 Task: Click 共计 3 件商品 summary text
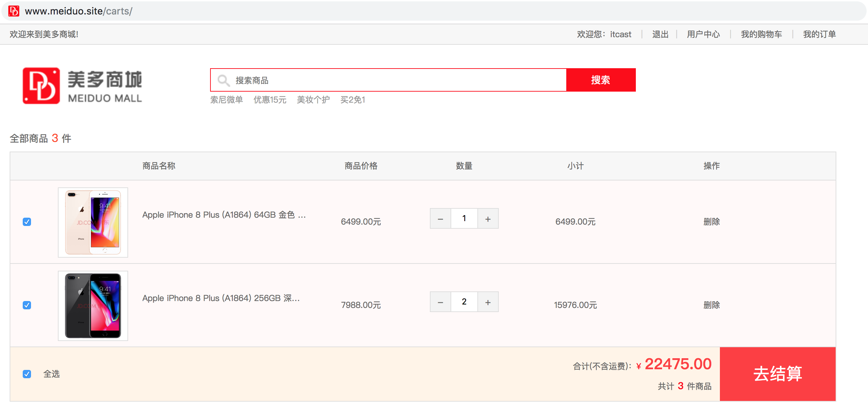685,386
